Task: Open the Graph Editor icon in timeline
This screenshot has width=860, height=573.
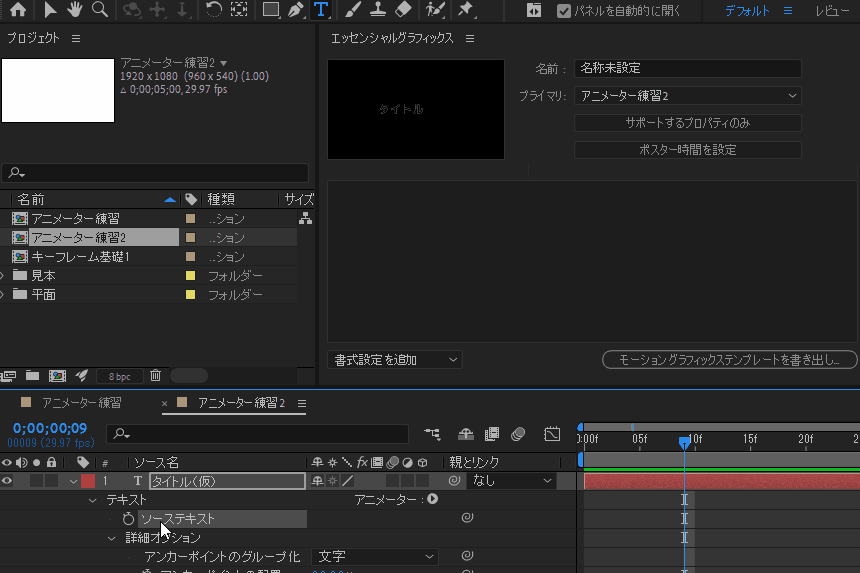Action: (552, 434)
